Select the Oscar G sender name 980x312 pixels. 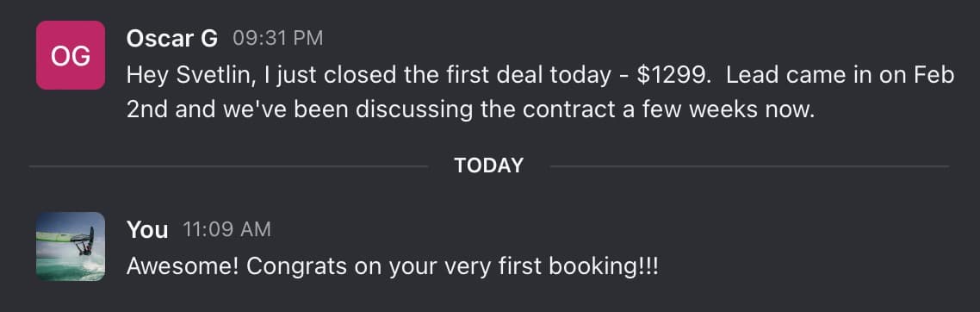click(172, 39)
